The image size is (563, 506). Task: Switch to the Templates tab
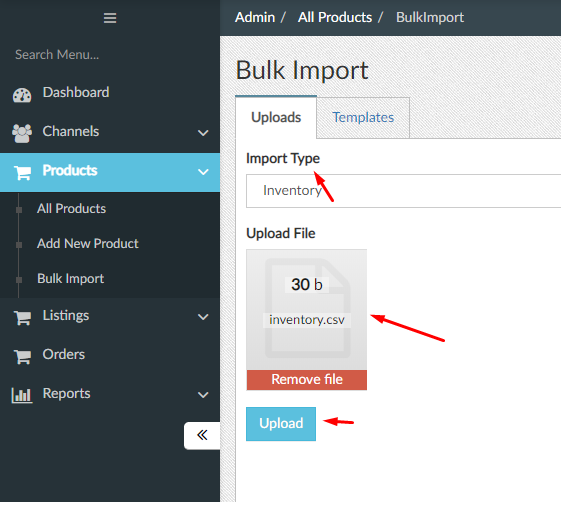point(363,117)
